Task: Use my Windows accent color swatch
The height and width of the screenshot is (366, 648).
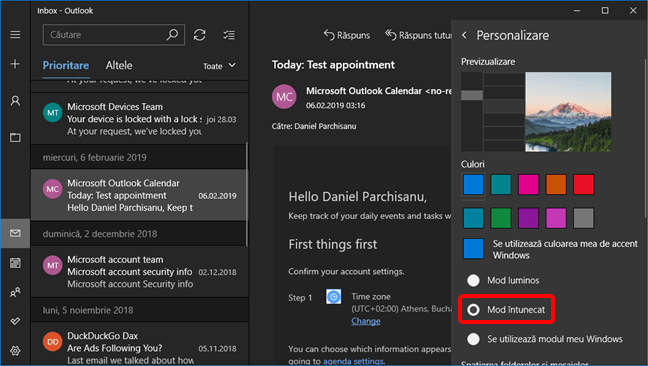Action: [x=473, y=249]
